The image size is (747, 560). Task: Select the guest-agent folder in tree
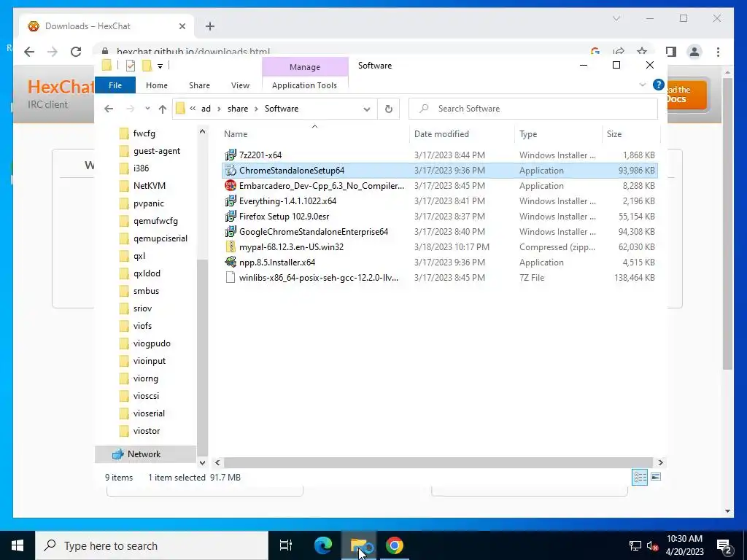pos(157,151)
